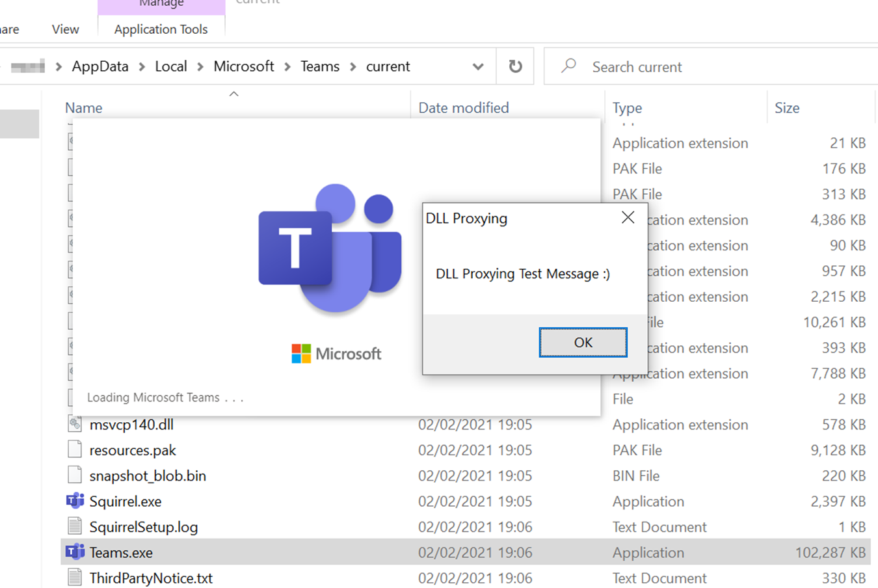Click the 9,128 KB size value
This screenshot has width=878, height=588.
pos(838,450)
